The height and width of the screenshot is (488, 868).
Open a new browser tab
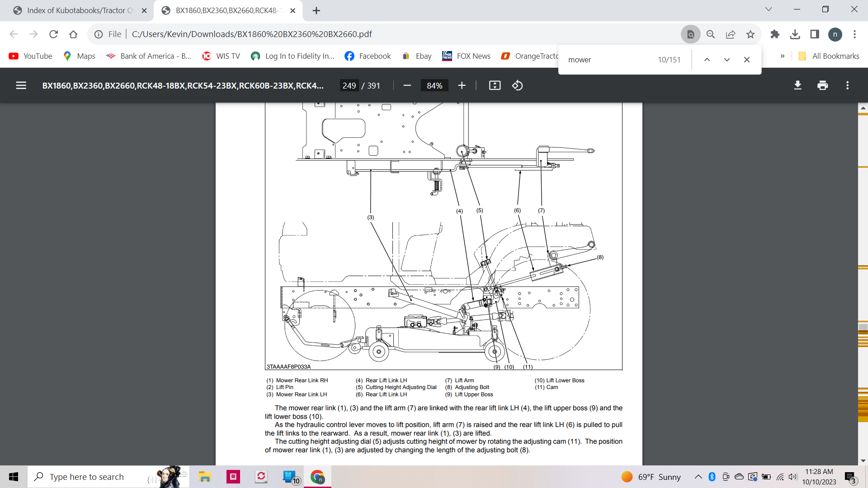pyautogui.click(x=316, y=10)
